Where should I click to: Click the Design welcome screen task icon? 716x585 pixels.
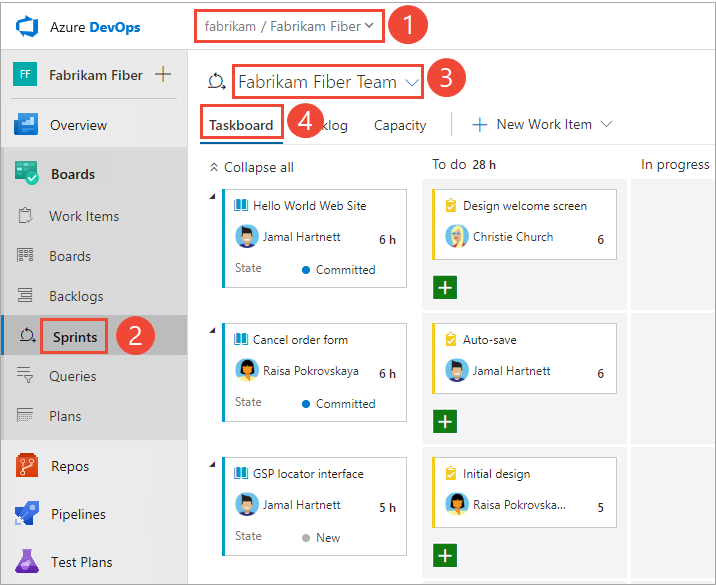click(x=451, y=205)
